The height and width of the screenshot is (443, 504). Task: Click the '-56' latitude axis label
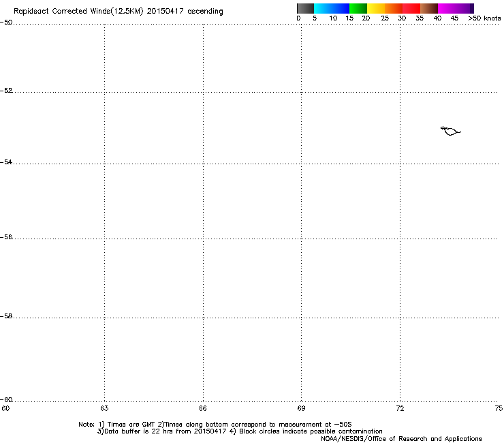click(x=6, y=236)
